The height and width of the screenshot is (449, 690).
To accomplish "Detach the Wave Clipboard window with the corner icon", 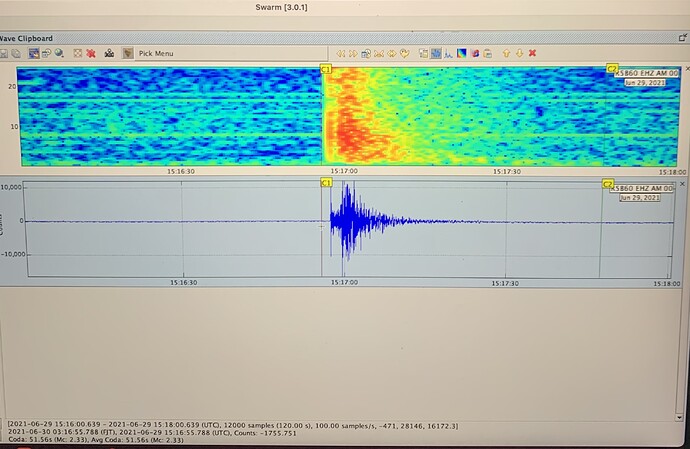I will (683, 38).
